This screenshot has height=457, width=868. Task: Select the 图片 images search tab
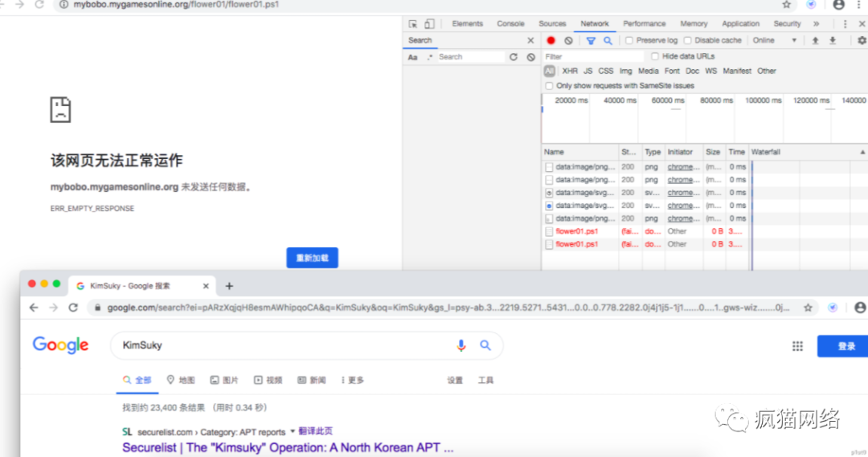tap(224, 380)
